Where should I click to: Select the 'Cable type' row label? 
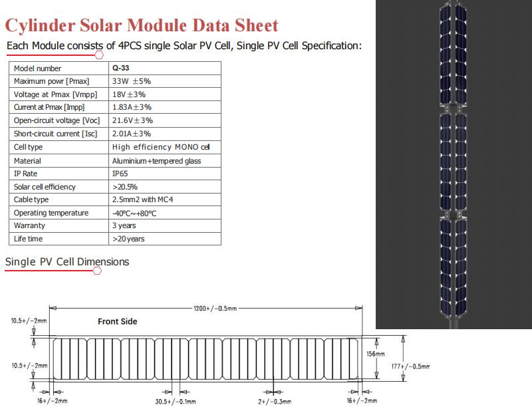tap(31, 200)
